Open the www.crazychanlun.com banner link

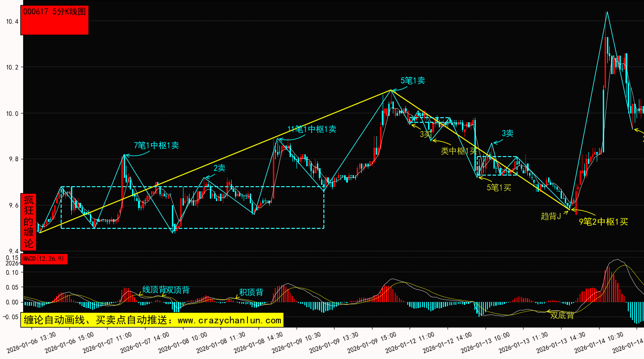pyautogui.click(x=152, y=320)
